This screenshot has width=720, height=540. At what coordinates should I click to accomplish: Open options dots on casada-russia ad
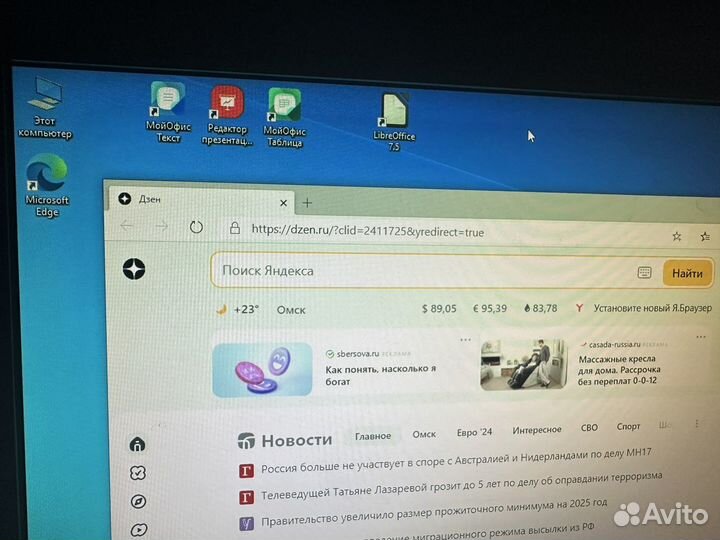coord(701,337)
